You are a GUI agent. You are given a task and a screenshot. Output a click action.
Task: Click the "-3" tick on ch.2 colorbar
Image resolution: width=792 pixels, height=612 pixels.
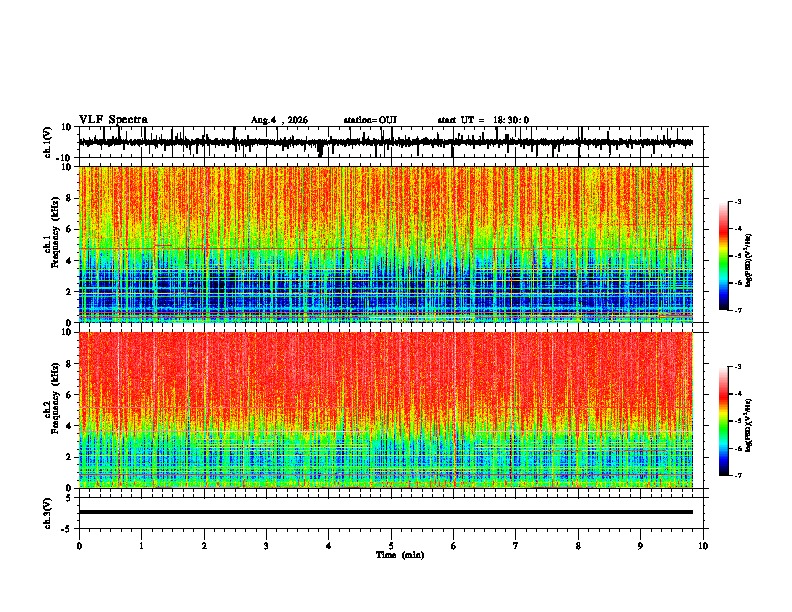point(738,367)
